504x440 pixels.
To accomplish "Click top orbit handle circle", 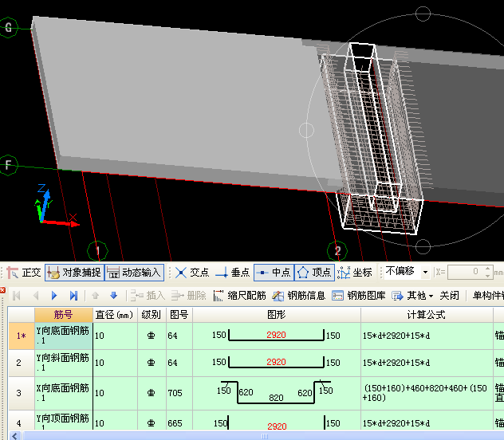I will tap(423, 14).
